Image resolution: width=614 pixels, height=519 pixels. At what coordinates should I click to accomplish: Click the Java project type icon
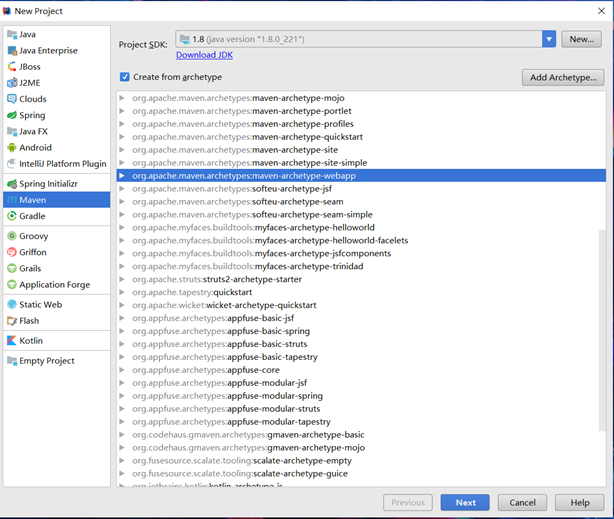12,34
